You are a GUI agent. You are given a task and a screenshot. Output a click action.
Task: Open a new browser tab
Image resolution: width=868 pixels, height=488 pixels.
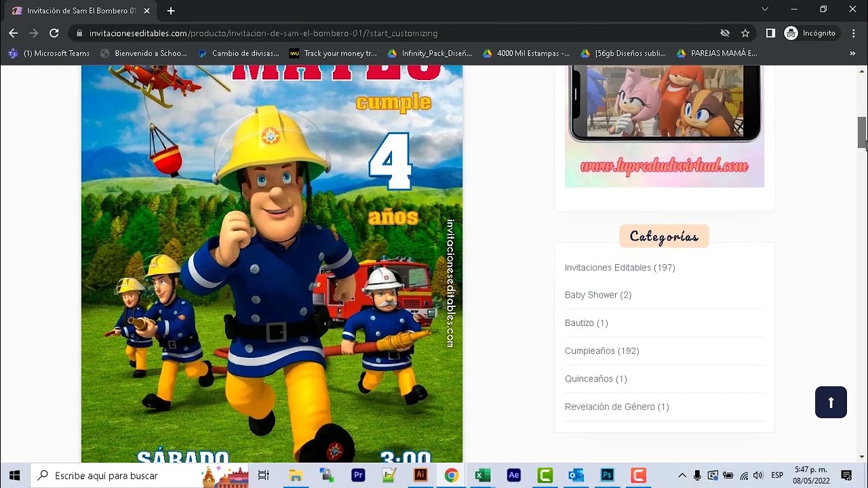(171, 10)
